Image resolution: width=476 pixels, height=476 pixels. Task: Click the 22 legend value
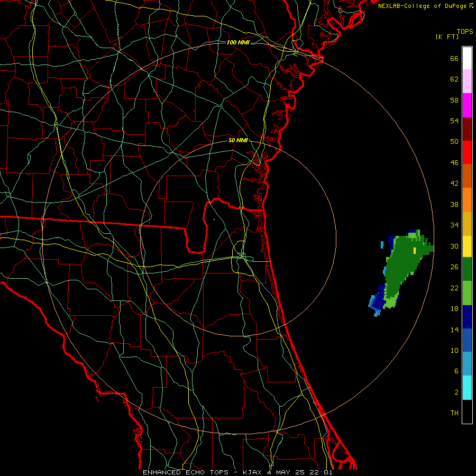tap(454, 288)
